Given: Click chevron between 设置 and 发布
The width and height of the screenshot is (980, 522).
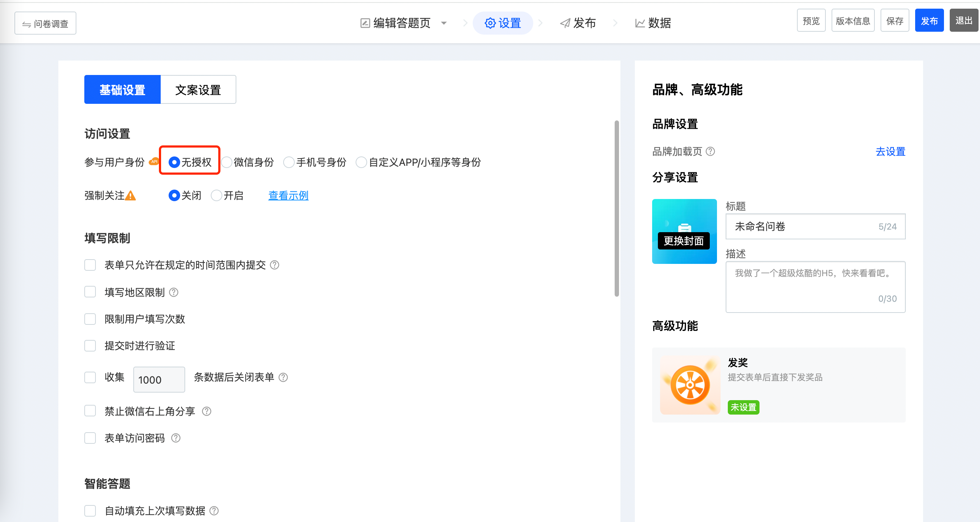Looking at the screenshot, I should click(x=540, y=23).
